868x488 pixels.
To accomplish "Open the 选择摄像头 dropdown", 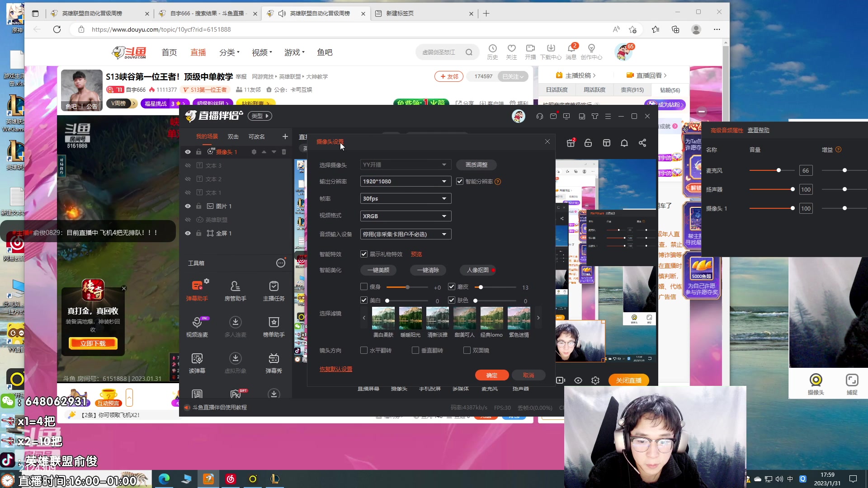I will tap(406, 164).
